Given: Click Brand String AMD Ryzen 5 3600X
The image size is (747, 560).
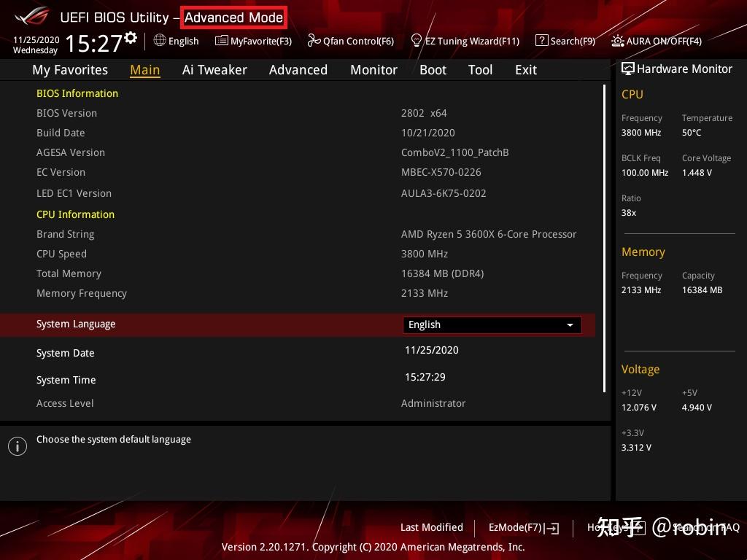Looking at the screenshot, I should pos(489,234).
